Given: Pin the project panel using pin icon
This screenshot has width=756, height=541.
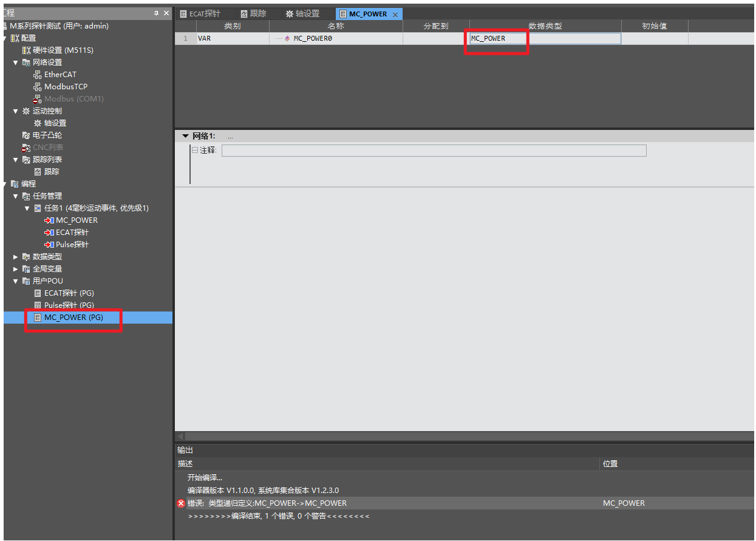Looking at the screenshot, I should pos(156,13).
